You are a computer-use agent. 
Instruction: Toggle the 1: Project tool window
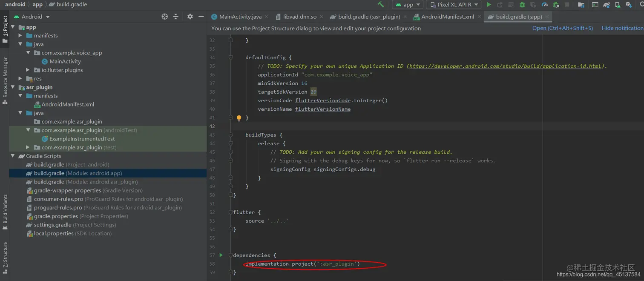5,30
